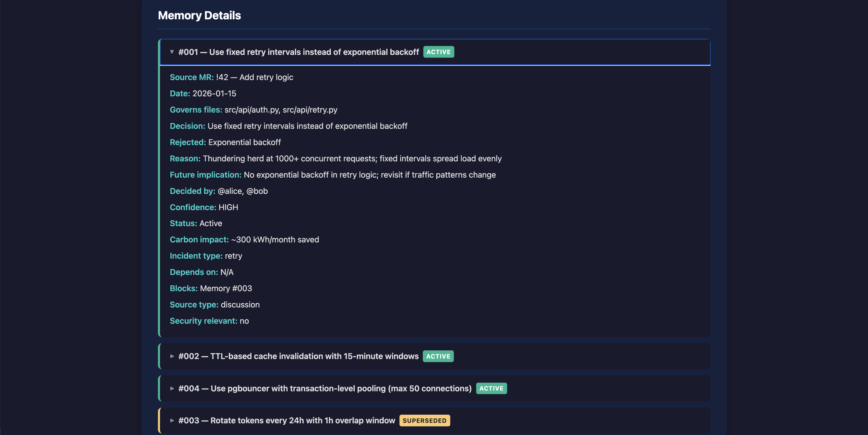868x435 pixels.
Task: Click the SUPERSEDED badge on memory #003
Action: point(425,421)
